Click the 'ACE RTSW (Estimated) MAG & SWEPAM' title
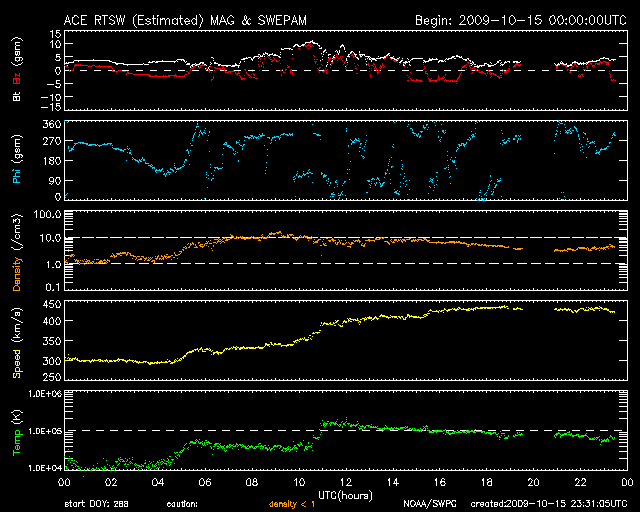640x512 pixels. coord(185,20)
